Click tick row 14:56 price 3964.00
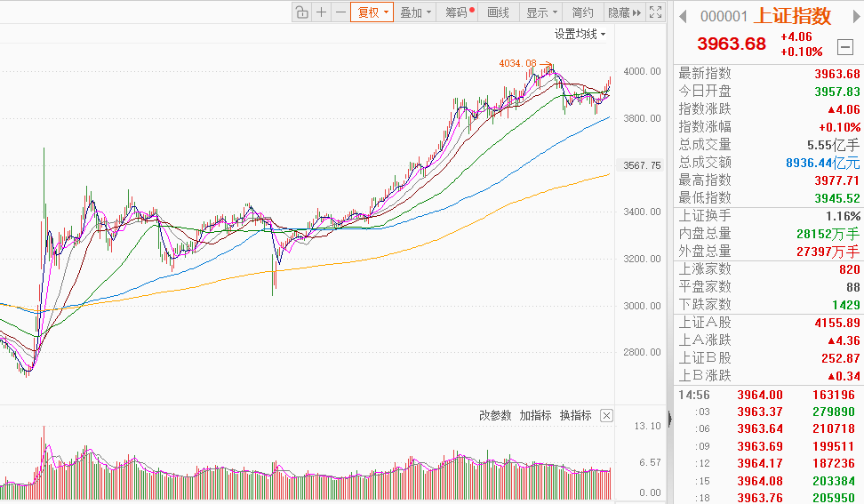 click(x=760, y=395)
